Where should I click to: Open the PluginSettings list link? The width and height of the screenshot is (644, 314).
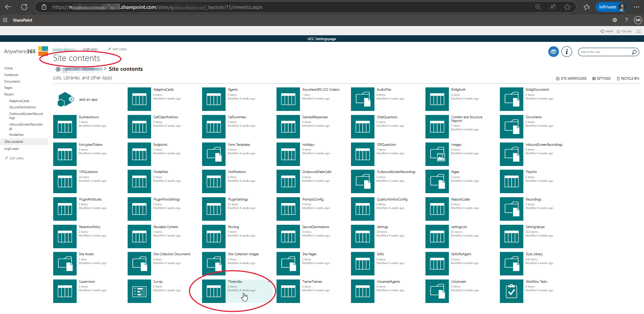[238, 199]
